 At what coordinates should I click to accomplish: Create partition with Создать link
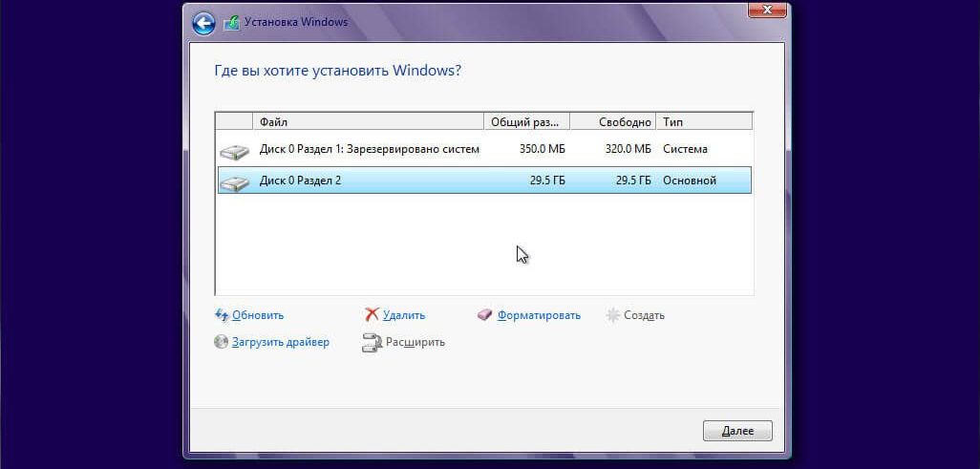[644, 315]
